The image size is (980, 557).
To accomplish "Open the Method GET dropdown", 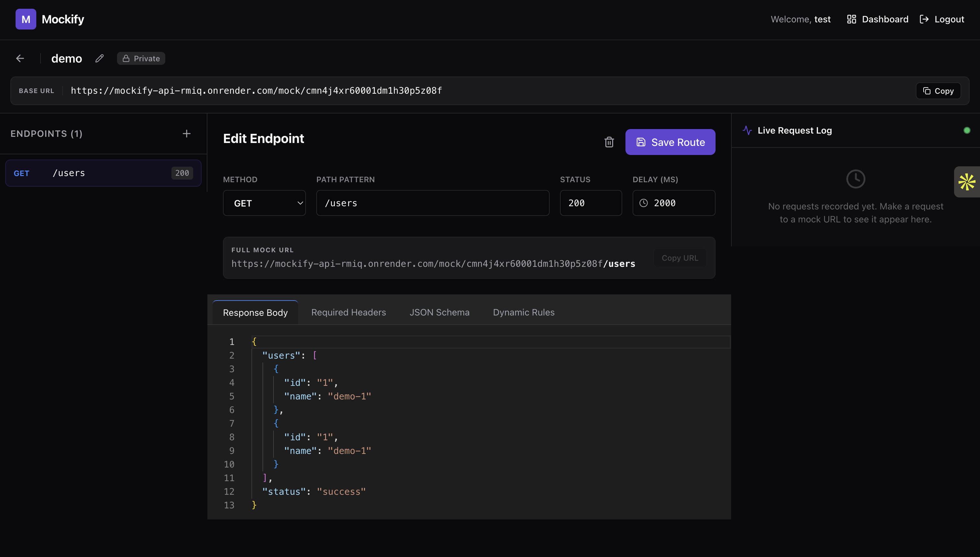I will (x=264, y=203).
